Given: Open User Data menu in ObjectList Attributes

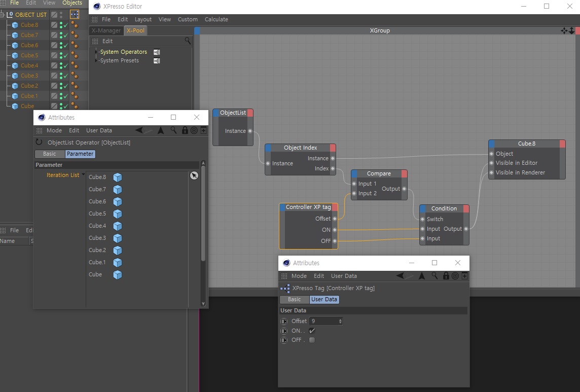Looking at the screenshot, I should [x=99, y=130].
